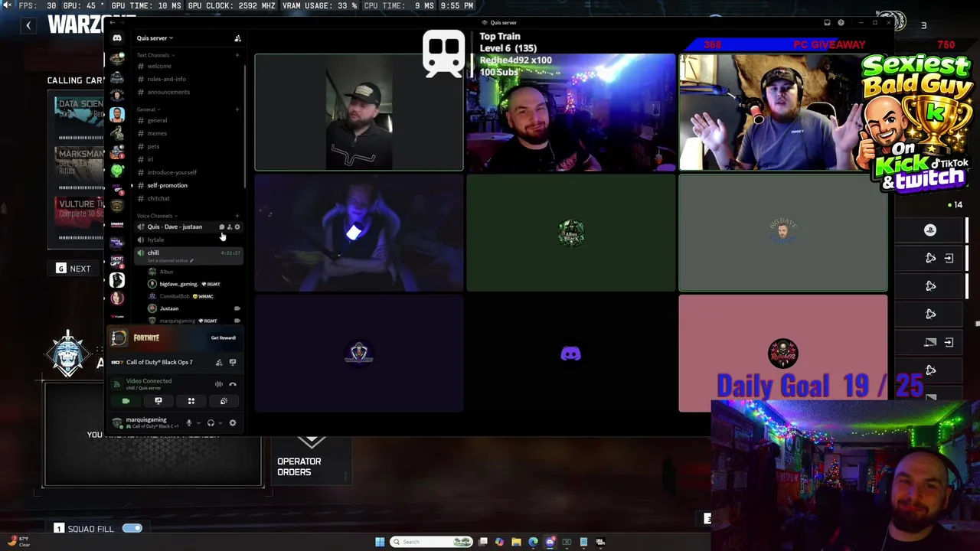Screen dimensions: 980x551
Task: Share your screen from the voice panel
Action: 158,401
